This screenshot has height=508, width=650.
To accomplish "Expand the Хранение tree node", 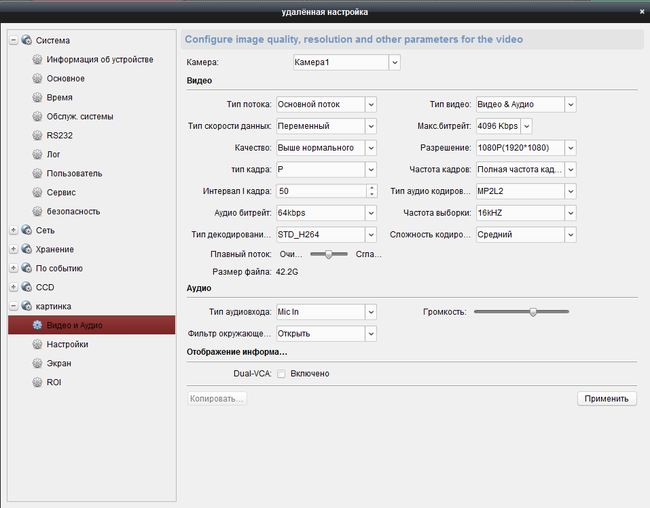I will tap(14, 249).
